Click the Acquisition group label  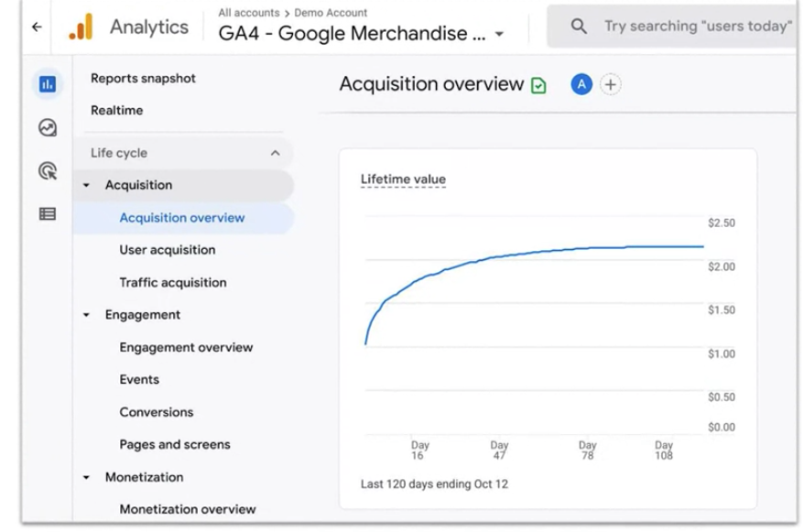click(x=138, y=185)
